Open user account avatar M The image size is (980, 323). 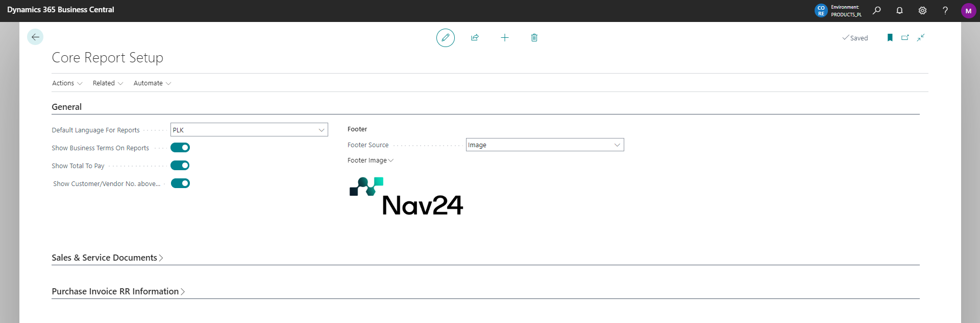click(x=968, y=11)
